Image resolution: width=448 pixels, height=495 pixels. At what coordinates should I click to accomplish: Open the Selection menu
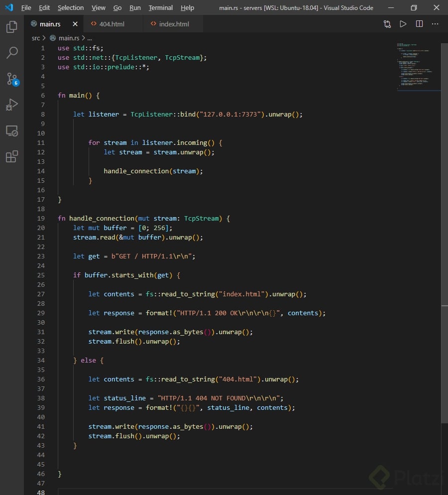coord(71,8)
